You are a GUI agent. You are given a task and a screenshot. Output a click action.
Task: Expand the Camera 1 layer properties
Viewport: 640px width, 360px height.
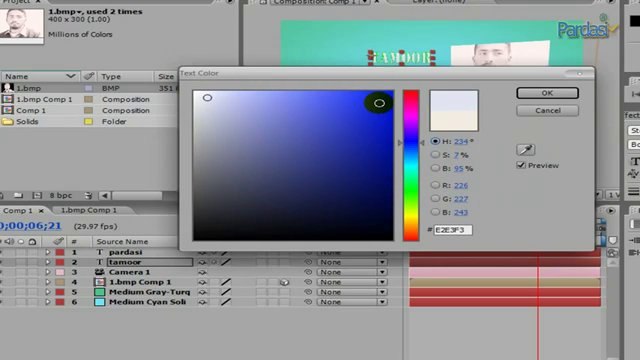[47, 272]
